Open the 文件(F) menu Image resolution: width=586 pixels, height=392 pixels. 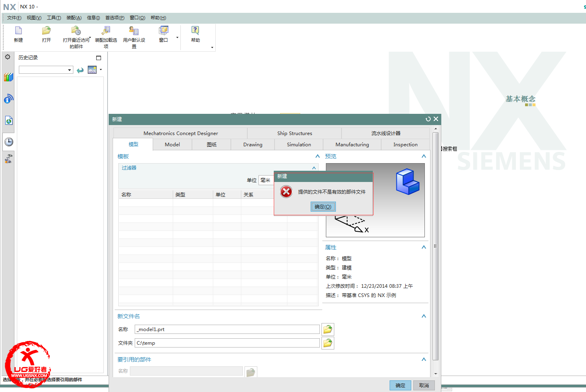[14, 18]
